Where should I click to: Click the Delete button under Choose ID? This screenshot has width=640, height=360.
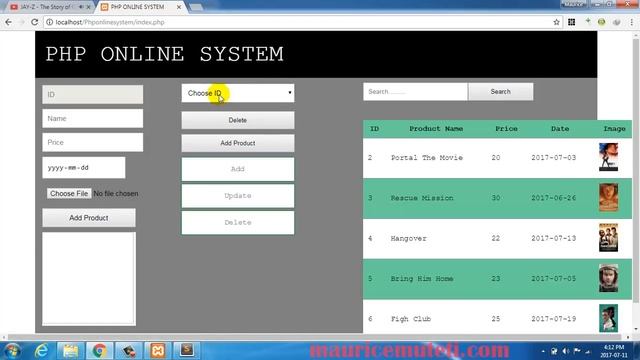(x=238, y=120)
